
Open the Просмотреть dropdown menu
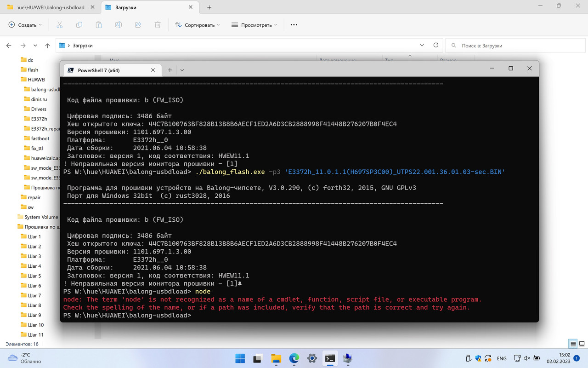point(254,25)
